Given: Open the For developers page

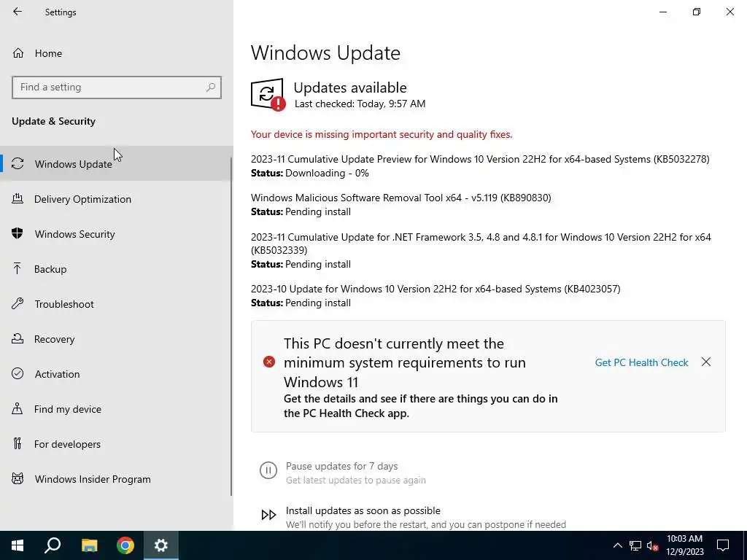Looking at the screenshot, I should pyautogui.click(x=116, y=444).
